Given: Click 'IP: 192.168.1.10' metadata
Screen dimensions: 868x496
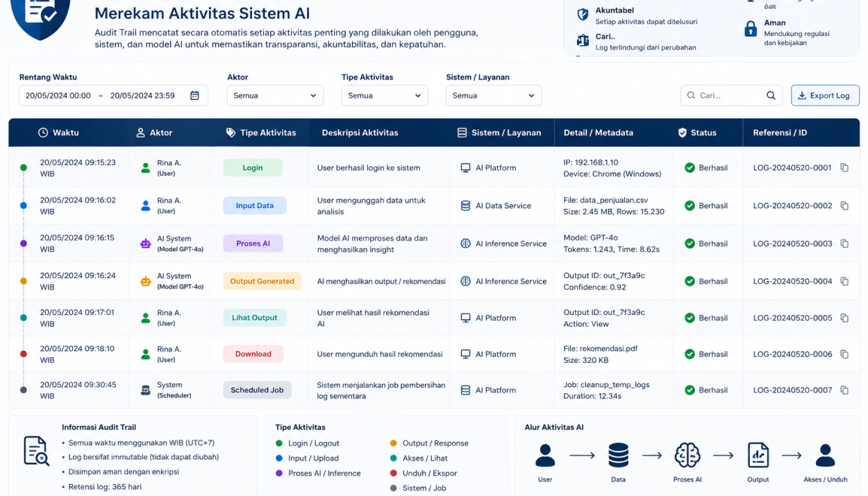Looking at the screenshot, I should point(591,162).
